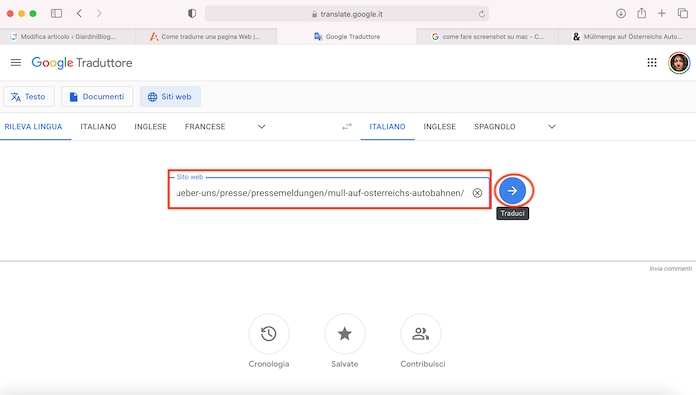
Task: Toggle Safari sidebar
Action: [56, 13]
